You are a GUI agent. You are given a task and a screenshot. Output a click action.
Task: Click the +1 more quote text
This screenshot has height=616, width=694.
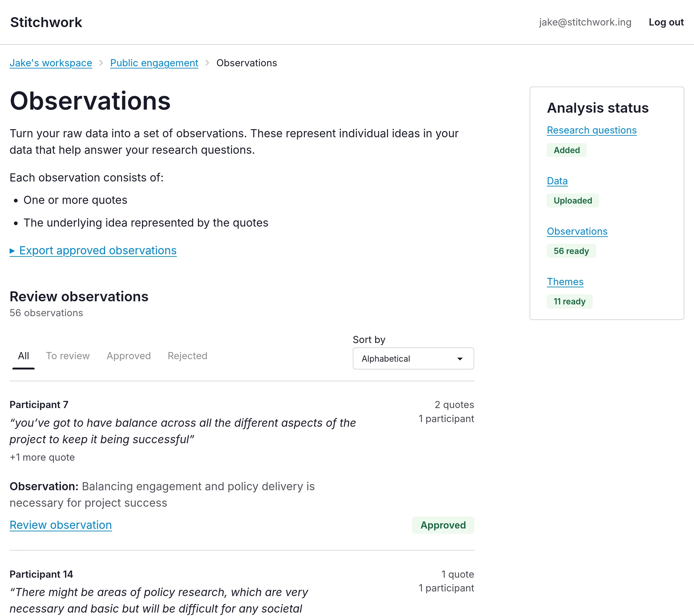[42, 458]
